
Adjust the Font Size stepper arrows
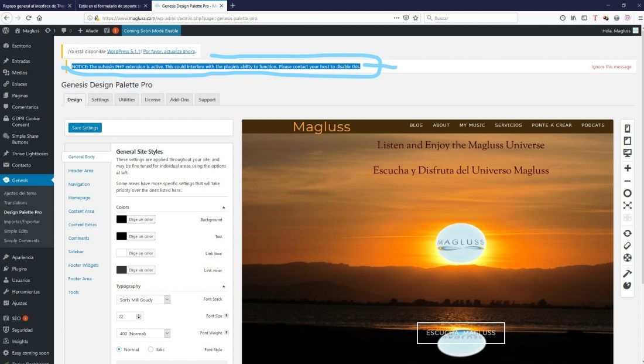[x=139, y=317]
